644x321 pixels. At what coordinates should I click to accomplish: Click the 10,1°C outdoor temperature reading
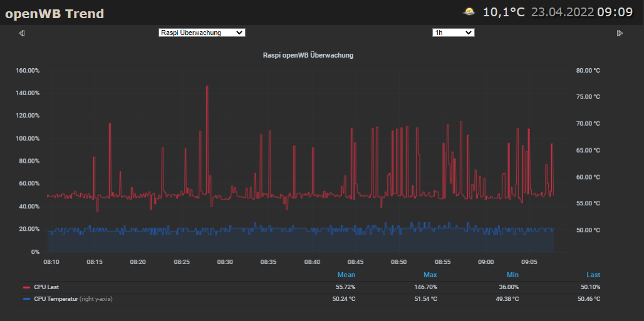504,12
